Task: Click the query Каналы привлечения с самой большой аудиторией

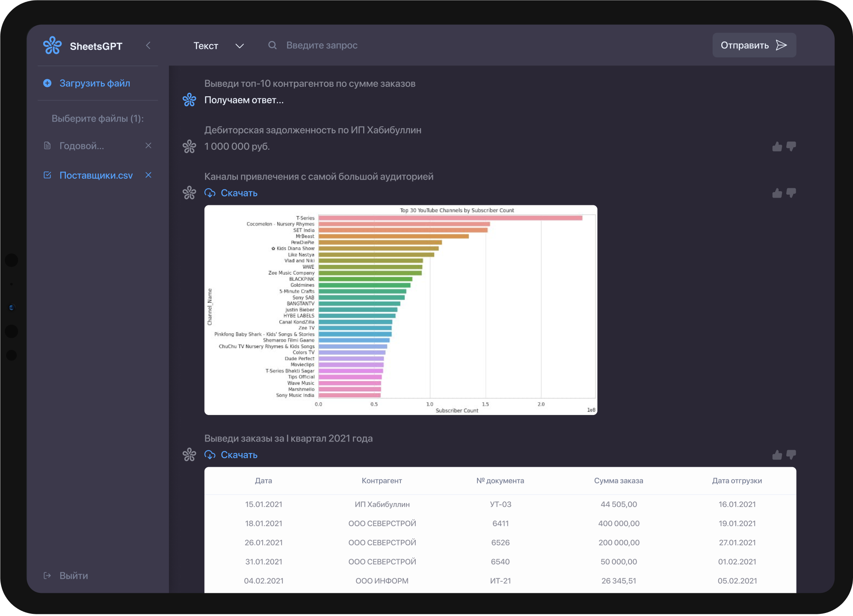Action: pos(319,177)
